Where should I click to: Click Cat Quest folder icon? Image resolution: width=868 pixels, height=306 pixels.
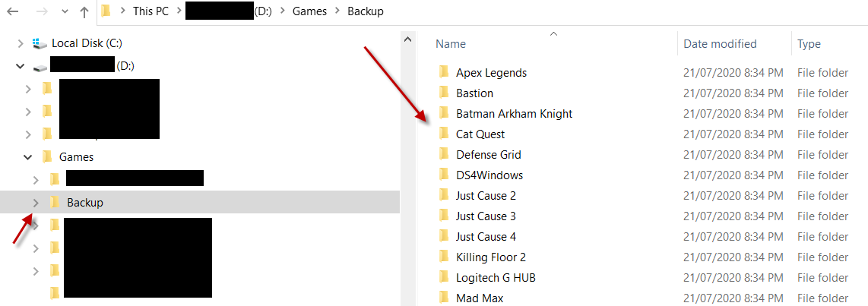pyautogui.click(x=444, y=134)
